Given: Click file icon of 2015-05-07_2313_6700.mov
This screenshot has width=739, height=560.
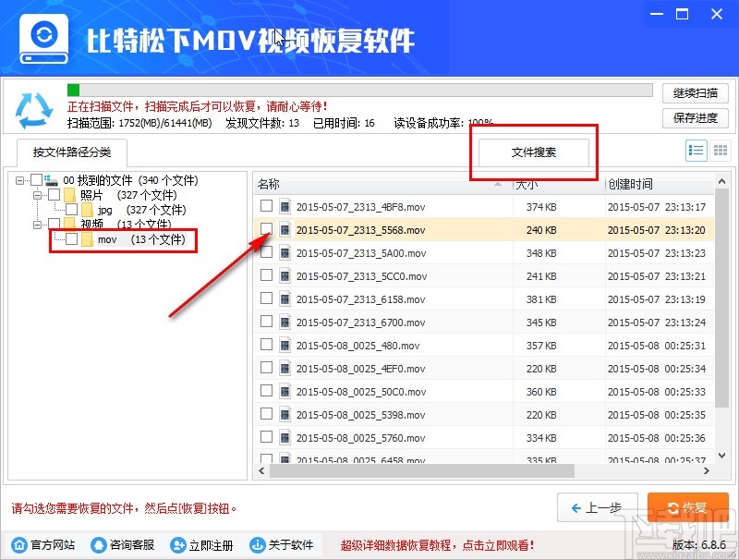Looking at the screenshot, I should coord(285,322).
